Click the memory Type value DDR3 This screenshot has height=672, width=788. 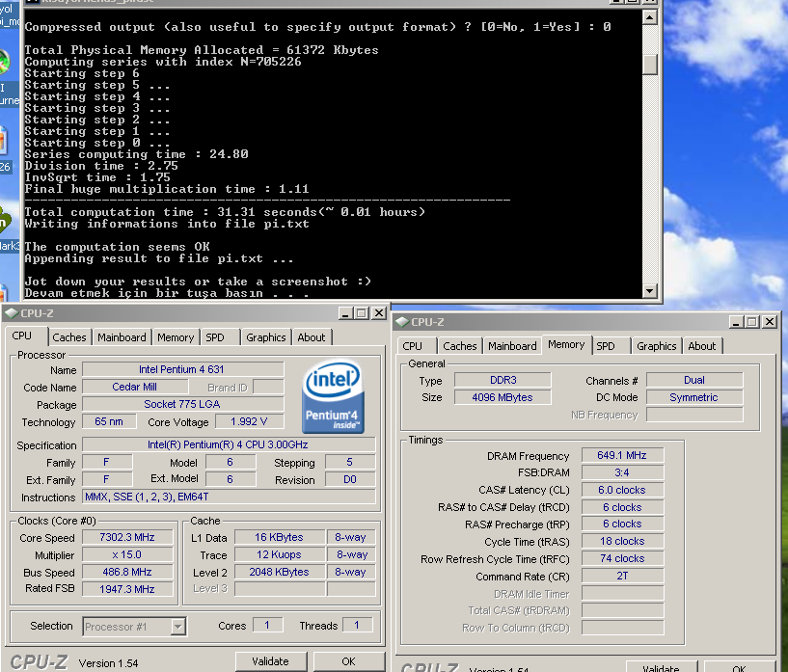pos(503,380)
